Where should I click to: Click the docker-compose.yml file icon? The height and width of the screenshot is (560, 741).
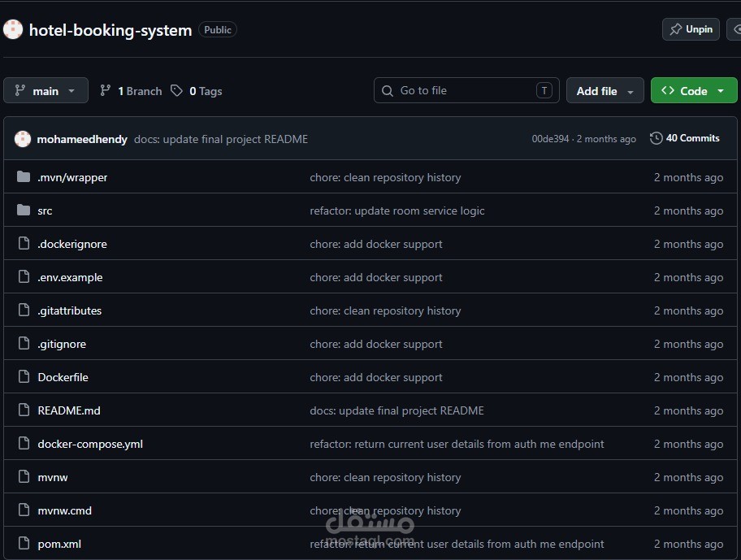[x=24, y=443]
